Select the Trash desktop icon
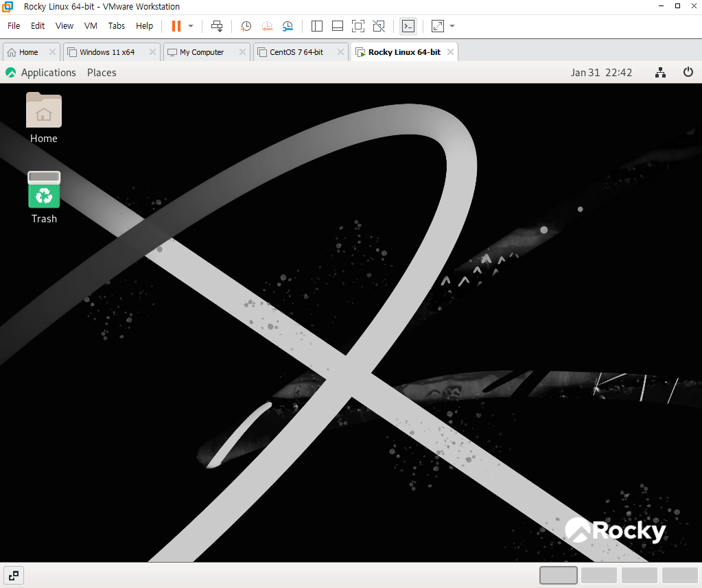Screen dimensions: 702x588 pos(44,198)
